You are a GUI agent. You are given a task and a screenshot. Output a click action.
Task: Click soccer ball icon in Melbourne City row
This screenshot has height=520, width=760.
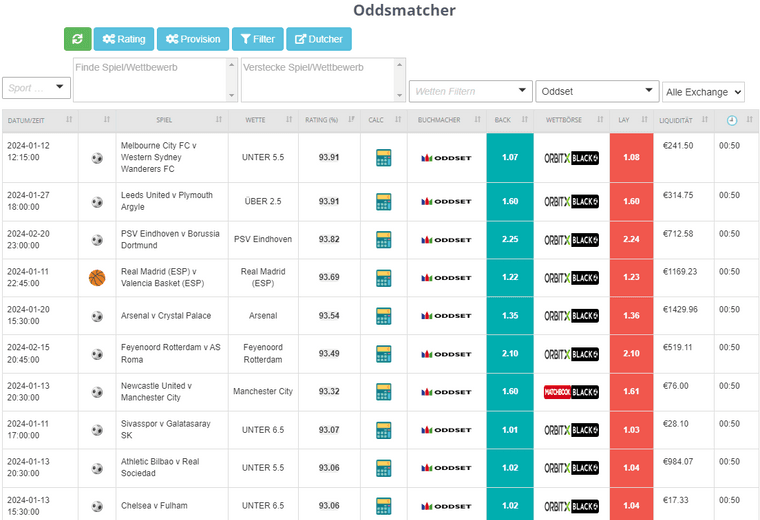pyautogui.click(x=97, y=158)
